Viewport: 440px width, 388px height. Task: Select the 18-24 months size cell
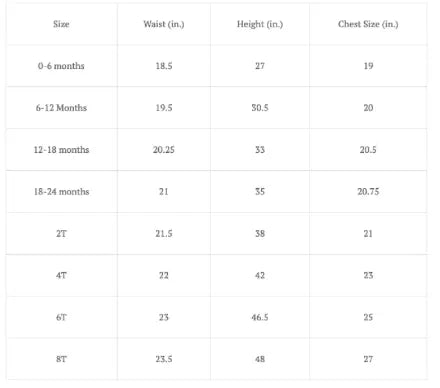[61, 192]
